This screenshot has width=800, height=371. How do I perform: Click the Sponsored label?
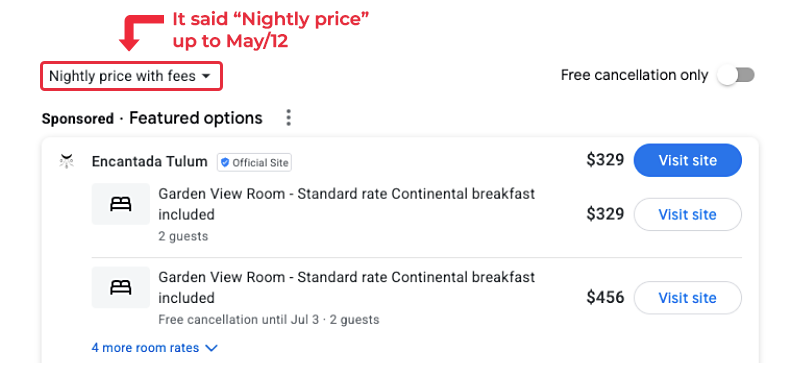coord(78,119)
